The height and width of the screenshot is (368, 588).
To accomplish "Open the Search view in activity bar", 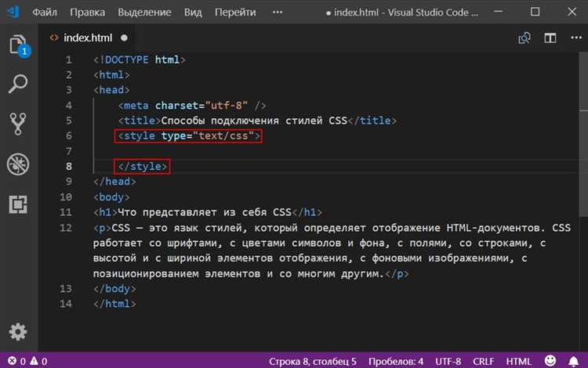I will (x=18, y=83).
